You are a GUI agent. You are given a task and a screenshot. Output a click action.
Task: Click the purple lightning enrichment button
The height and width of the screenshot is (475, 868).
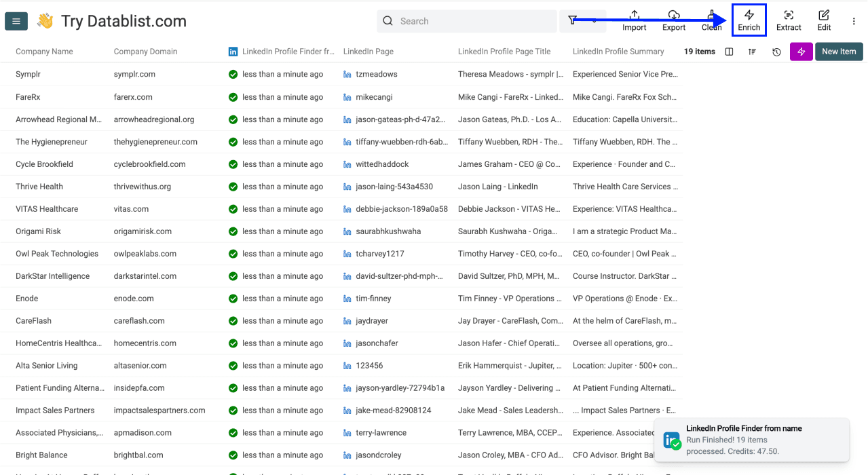pyautogui.click(x=801, y=51)
